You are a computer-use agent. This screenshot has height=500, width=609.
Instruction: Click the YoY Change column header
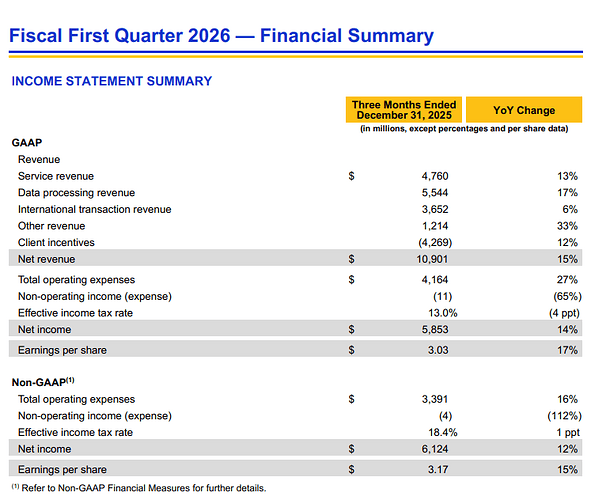(524, 110)
